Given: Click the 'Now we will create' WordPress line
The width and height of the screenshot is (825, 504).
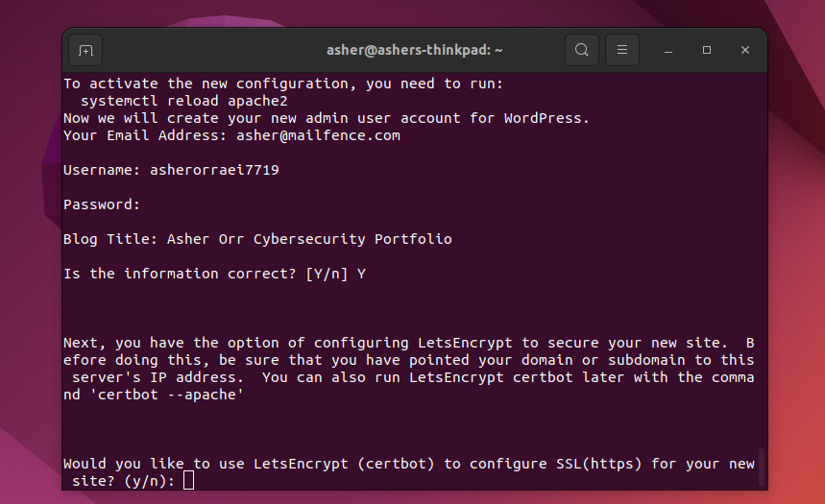Looking at the screenshot, I should pos(327,118).
